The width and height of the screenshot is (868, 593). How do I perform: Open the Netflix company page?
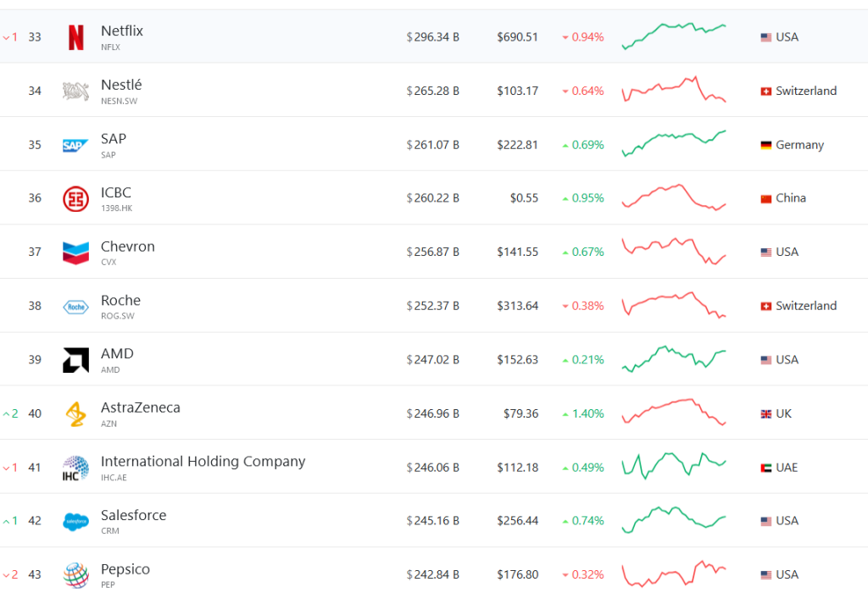(122, 31)
